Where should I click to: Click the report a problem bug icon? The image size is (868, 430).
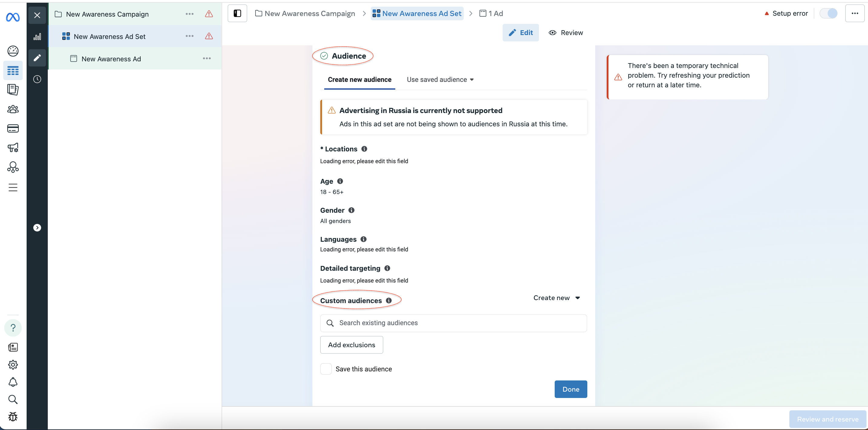point(13,416)
